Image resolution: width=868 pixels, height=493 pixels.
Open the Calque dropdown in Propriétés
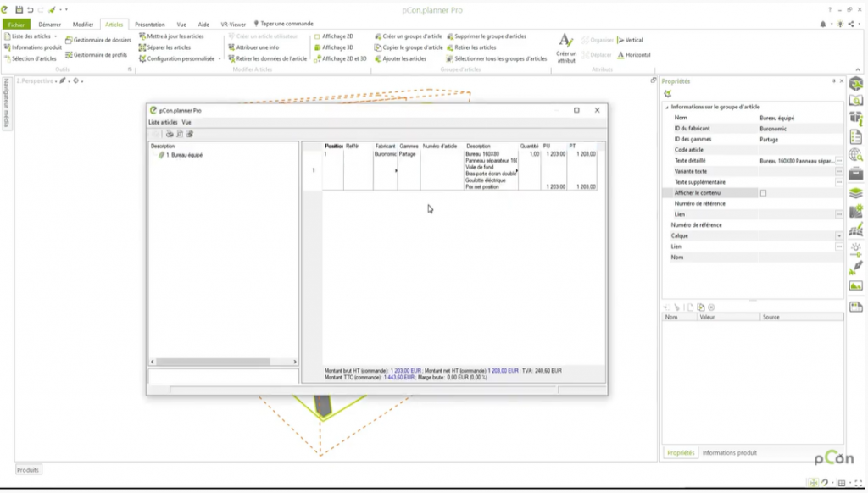[x=839, y=236]
